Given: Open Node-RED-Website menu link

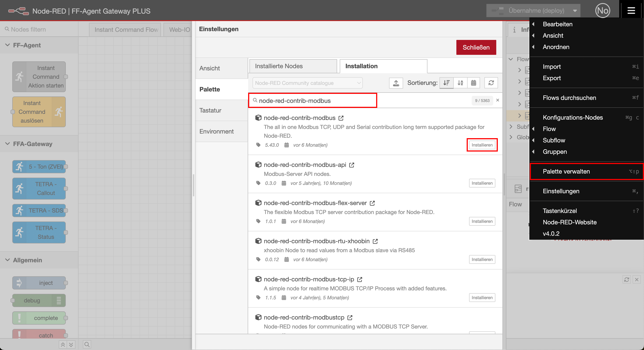Looking at the screenshot, I should 587,222.
